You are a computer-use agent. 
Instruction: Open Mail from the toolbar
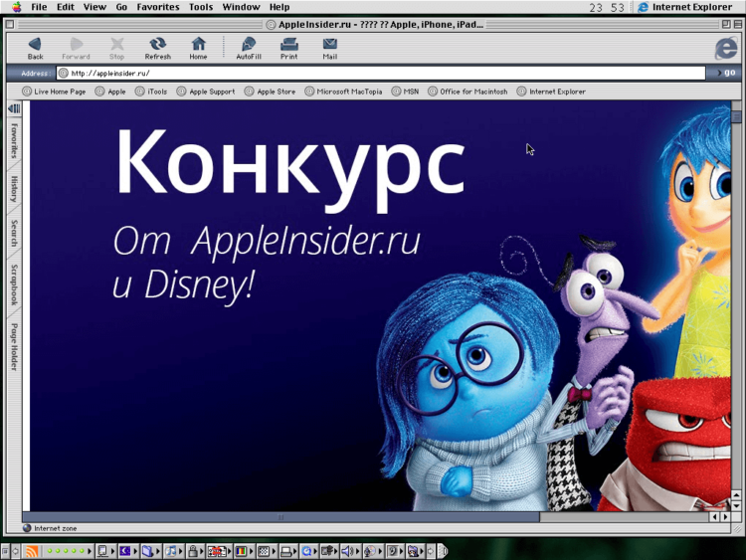[329, 49]
